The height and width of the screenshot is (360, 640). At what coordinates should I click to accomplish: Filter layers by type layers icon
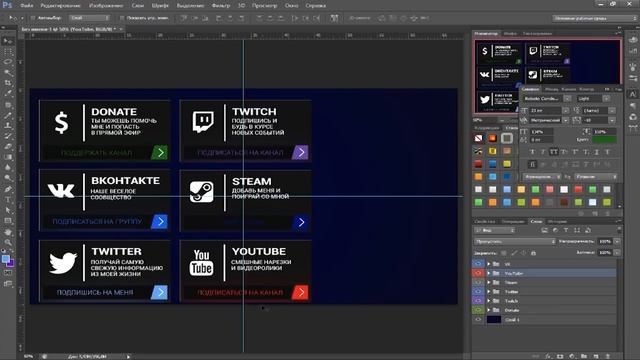[566, 230]
